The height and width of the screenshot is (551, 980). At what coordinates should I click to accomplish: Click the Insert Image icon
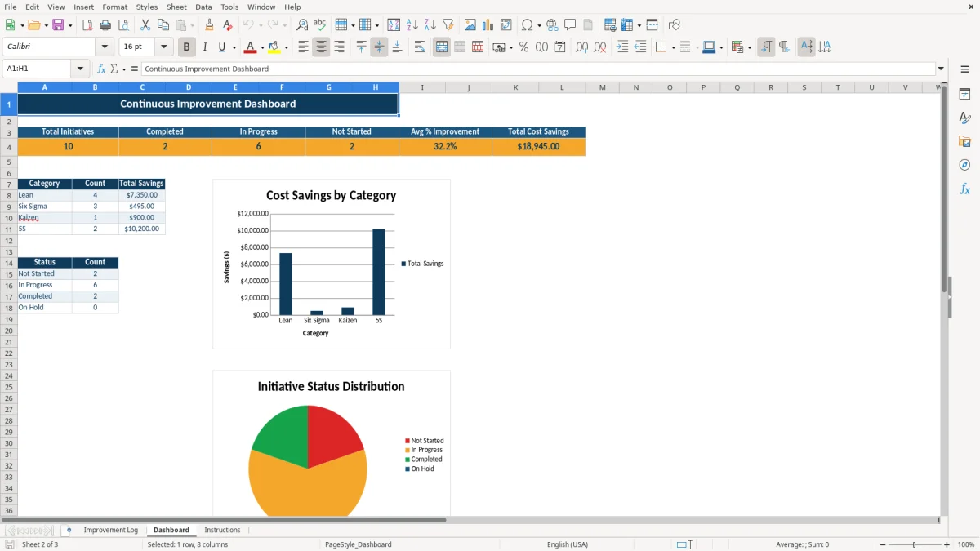point(470,25)
